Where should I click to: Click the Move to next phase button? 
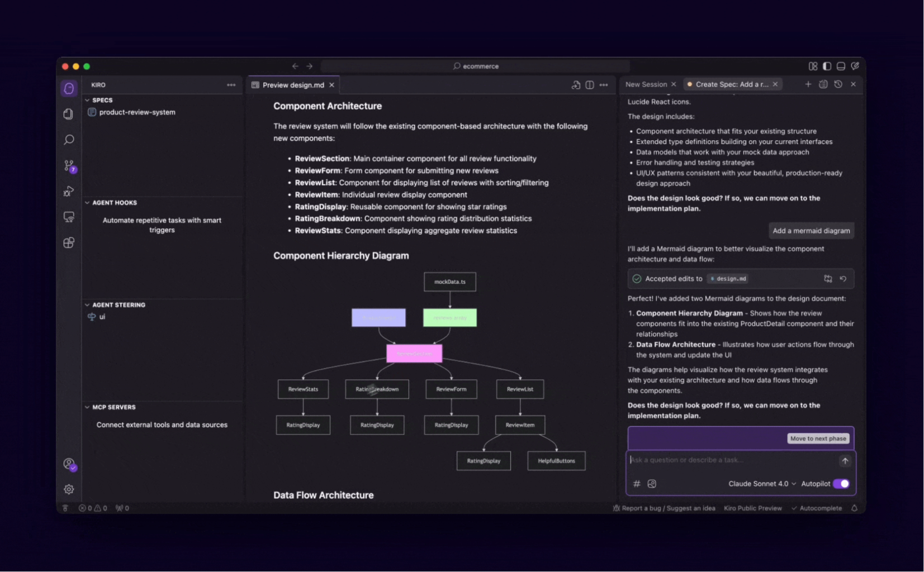tap(818, 438)
